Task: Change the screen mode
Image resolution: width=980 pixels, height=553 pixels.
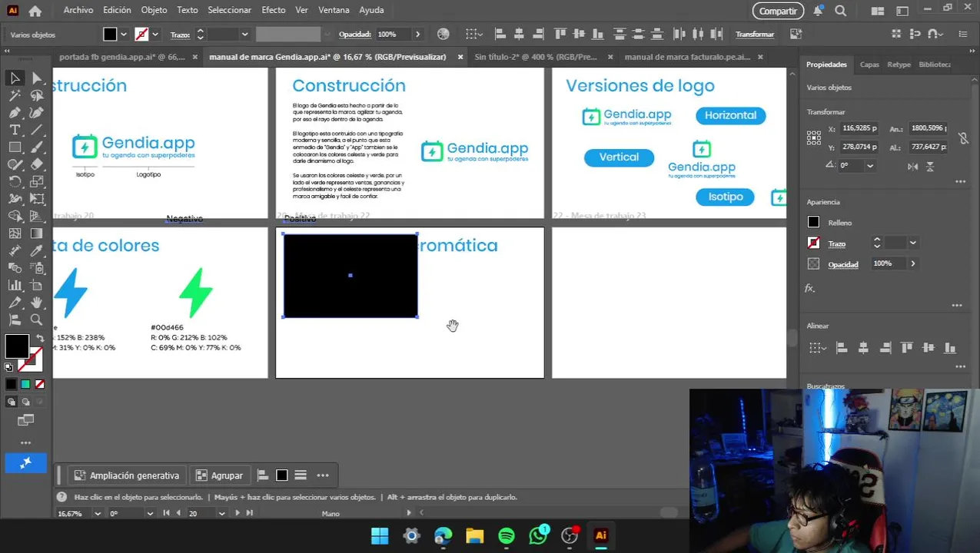Action: [x=25, y=420]
